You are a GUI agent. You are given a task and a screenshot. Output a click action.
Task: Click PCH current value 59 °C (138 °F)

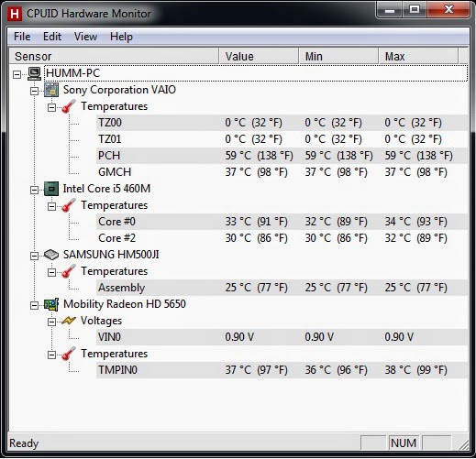pyautogui.click(x=259, y=156)
